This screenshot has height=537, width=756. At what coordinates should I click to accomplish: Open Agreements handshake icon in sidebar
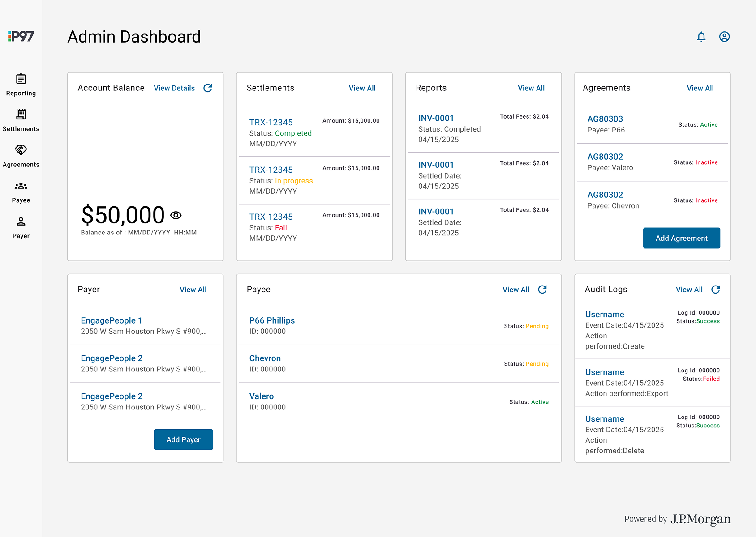[x=21, y=150]
